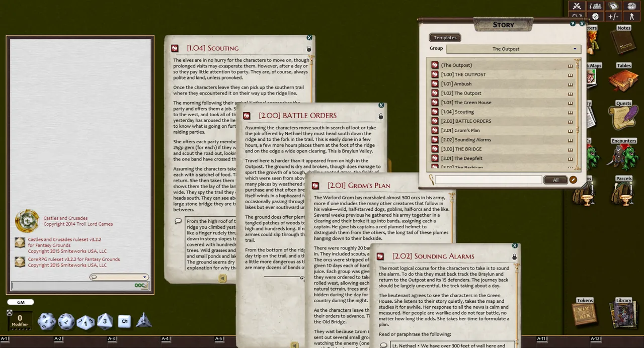Image resolution: width=644 pixels, height=348 pixels.
Task: Click the Story list scrollbar
Action: tap(578, 115)
